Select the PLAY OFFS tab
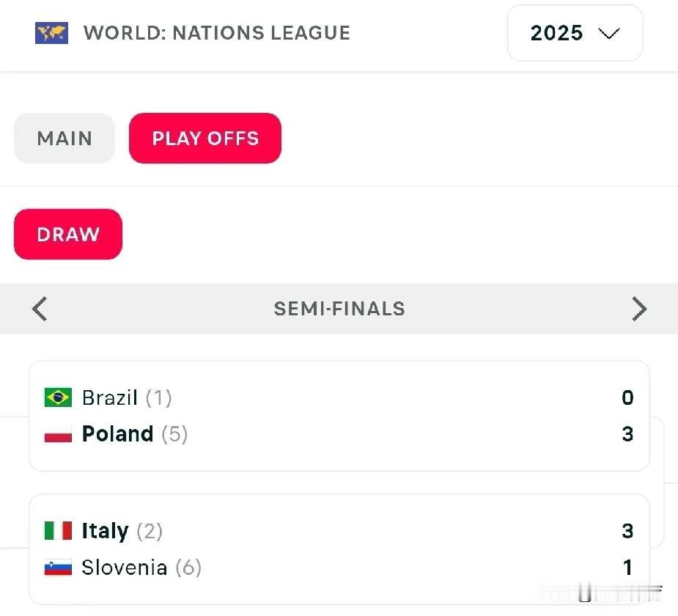The width and height of the screenshot is (678, 616). tap(205, 139)
